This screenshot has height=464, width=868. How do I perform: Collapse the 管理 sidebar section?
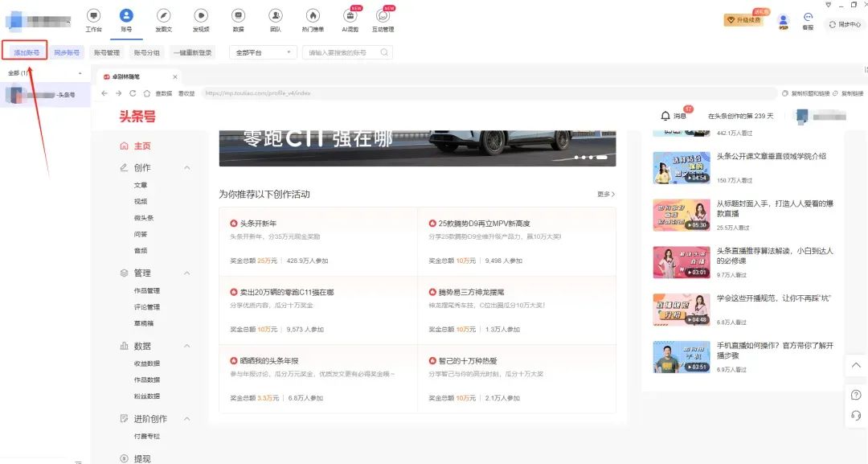click(187, 273)
